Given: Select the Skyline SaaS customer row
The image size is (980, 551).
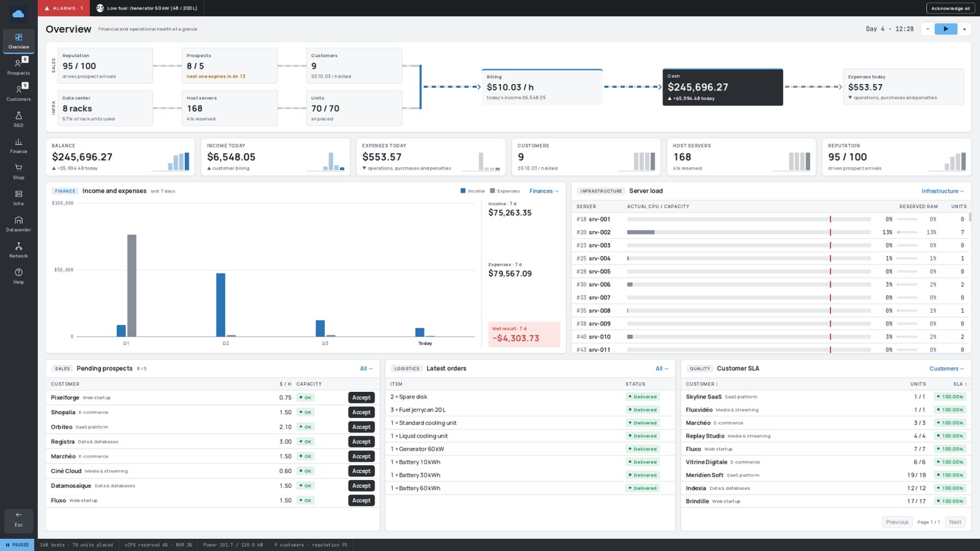Looking at the screenshot, I should [826, 397].
